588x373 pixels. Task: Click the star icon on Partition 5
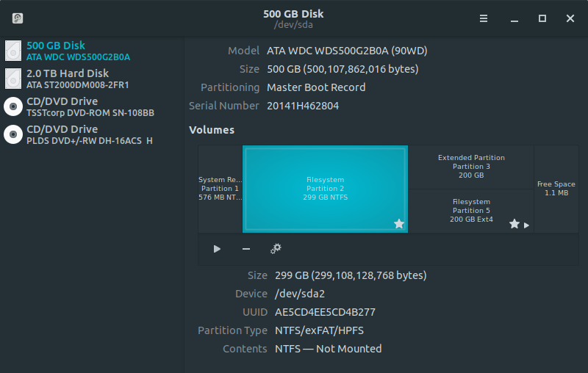pyautogui.click(x=514, y=224)
